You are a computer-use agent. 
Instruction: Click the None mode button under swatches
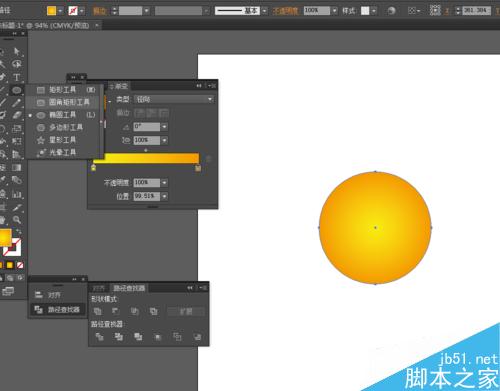point(20,265)
